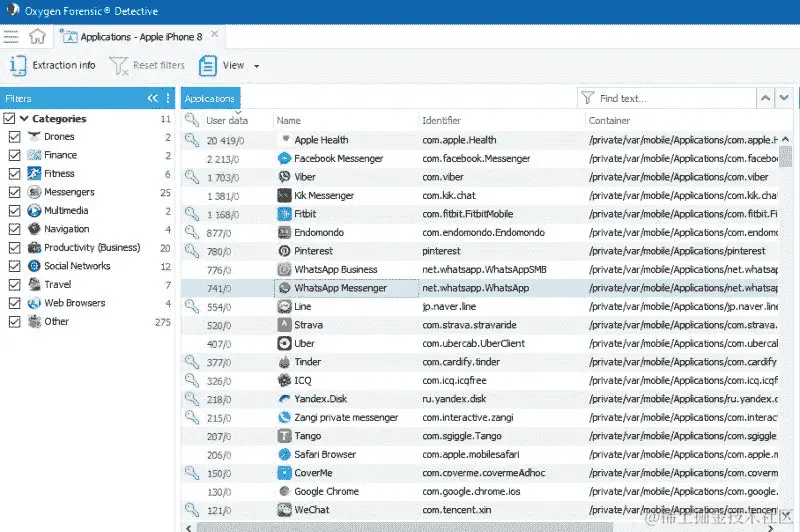
Task: Click the Strava app icon
Action: coord(284,325)
